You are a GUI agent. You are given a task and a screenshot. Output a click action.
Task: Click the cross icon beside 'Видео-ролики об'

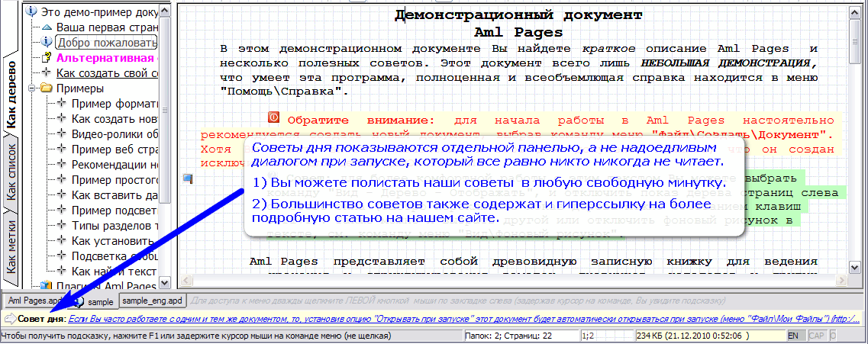tap(61, 133)
